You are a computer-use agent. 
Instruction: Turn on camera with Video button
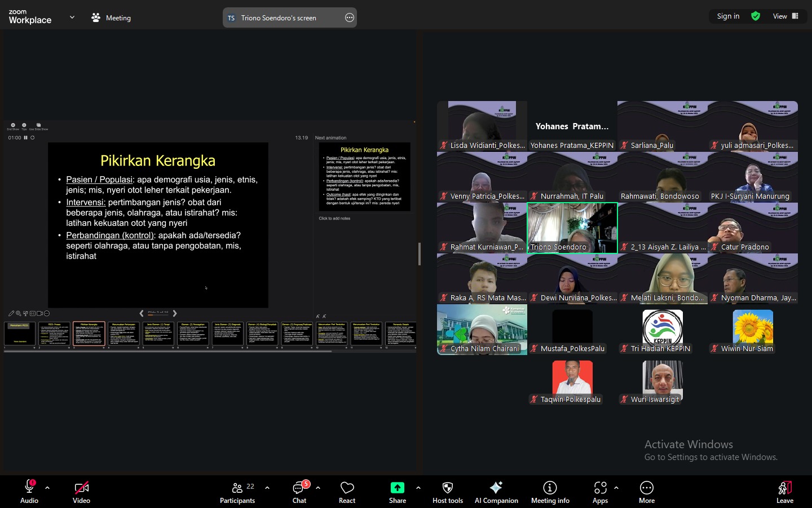pos(81,492)
